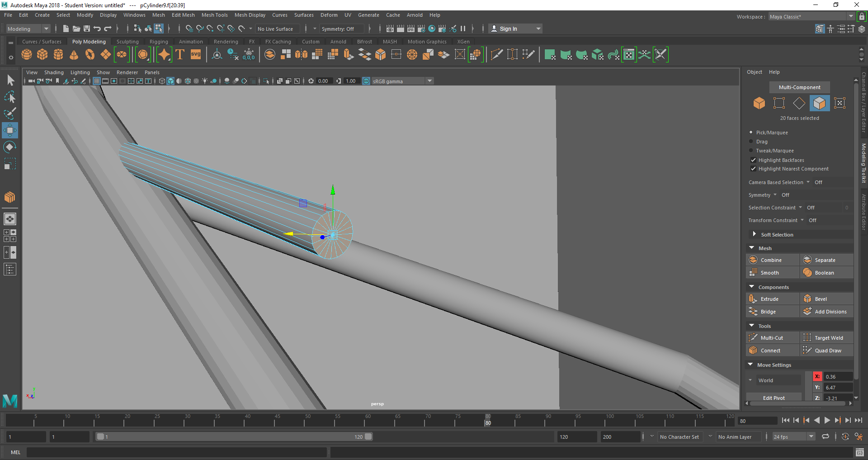
Task: Click the Rotate tool icon
Action: click(9, 147)
